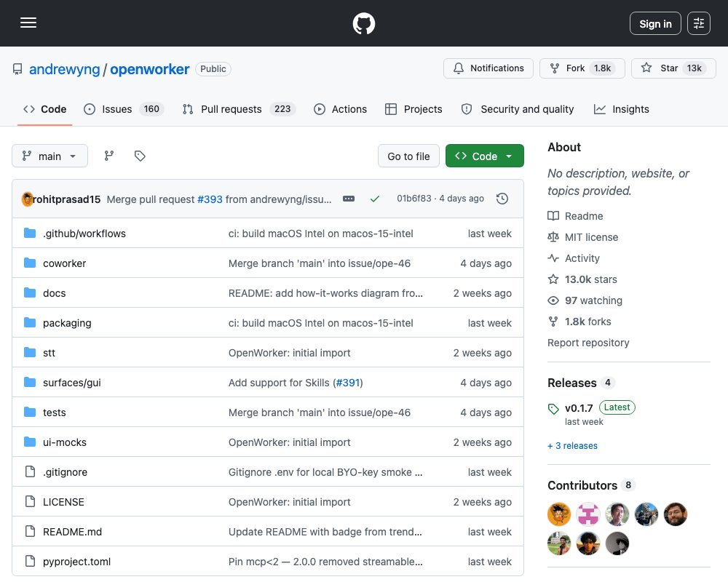Open the openworker repository link
728x582 pixels.
(x=149, y=69)
